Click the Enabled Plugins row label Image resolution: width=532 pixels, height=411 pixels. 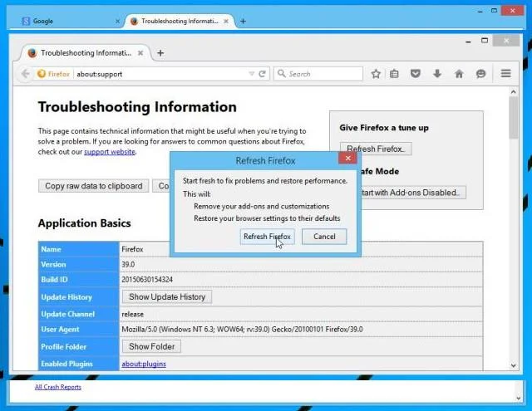(x=66, y=364)
